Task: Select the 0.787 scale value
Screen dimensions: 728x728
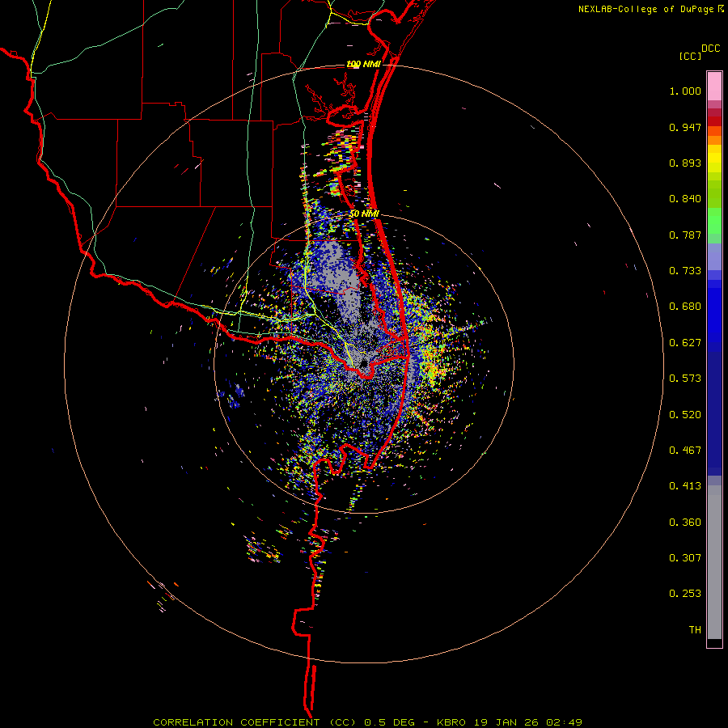Action: click(685, 235)
